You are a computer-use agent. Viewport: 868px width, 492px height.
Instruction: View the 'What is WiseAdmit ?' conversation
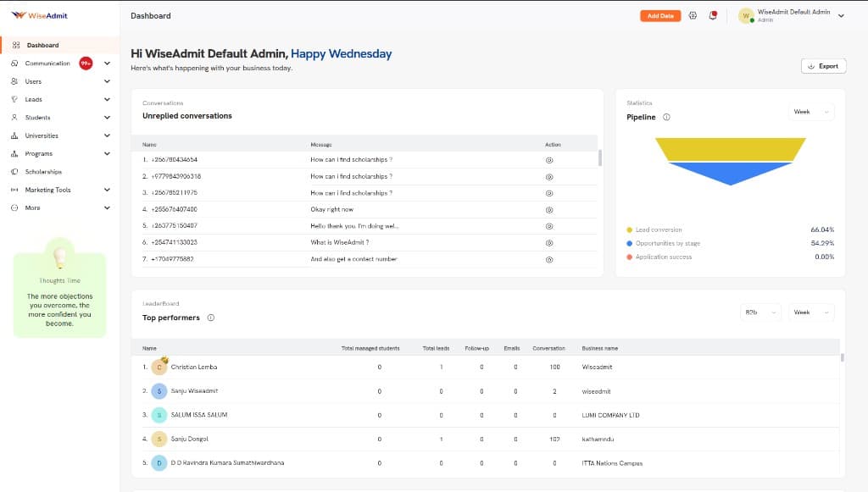[x=549, y=242]
